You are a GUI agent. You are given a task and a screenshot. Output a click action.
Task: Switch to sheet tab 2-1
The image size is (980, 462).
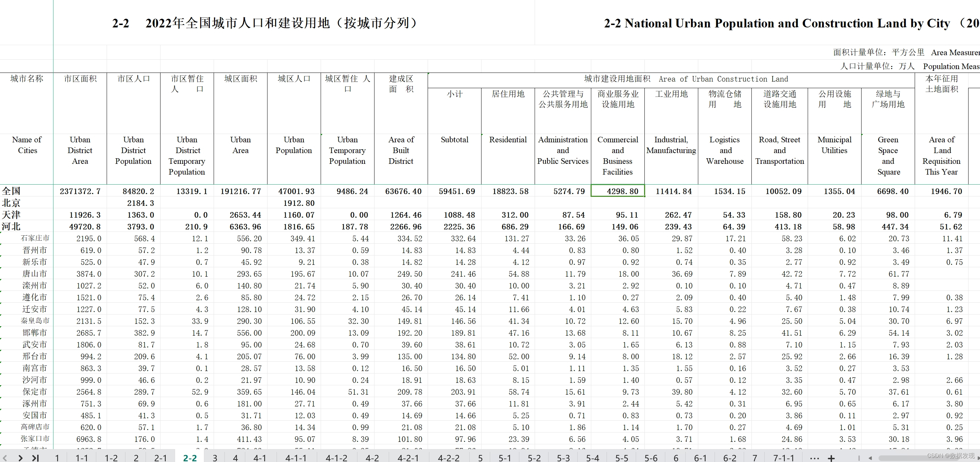tap(160, 458)
